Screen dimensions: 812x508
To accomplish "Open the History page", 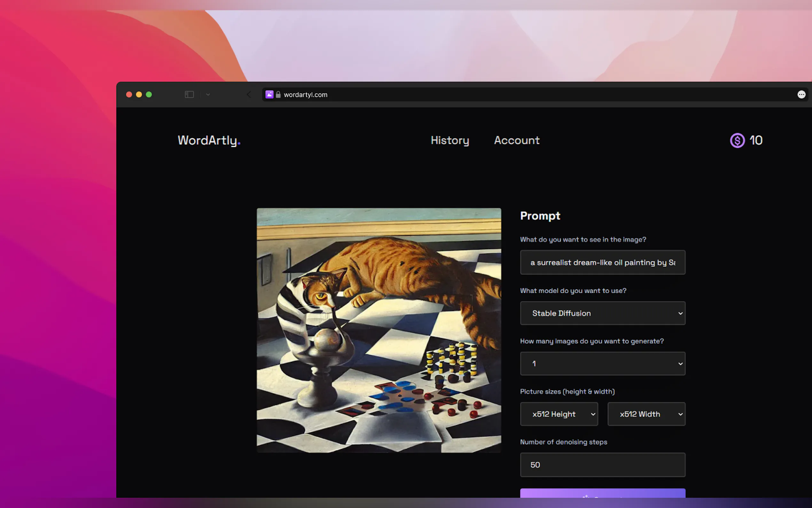I will pos(450,140).
